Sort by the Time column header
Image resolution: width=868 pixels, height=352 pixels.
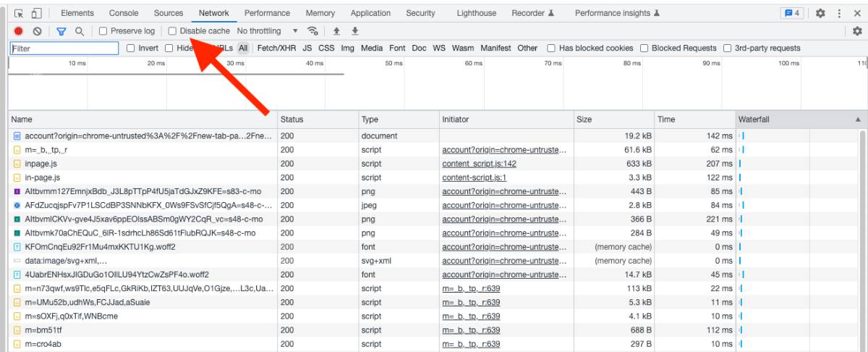[x=694, y=119]
